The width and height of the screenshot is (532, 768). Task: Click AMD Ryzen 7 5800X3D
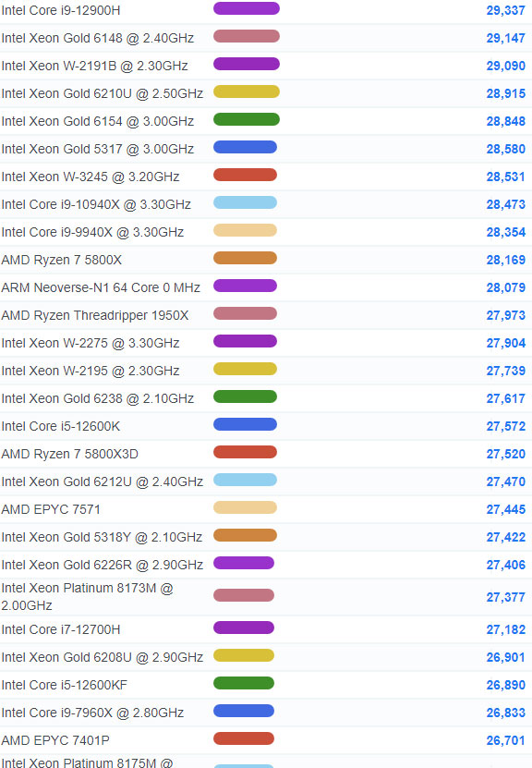click(69, 454)
